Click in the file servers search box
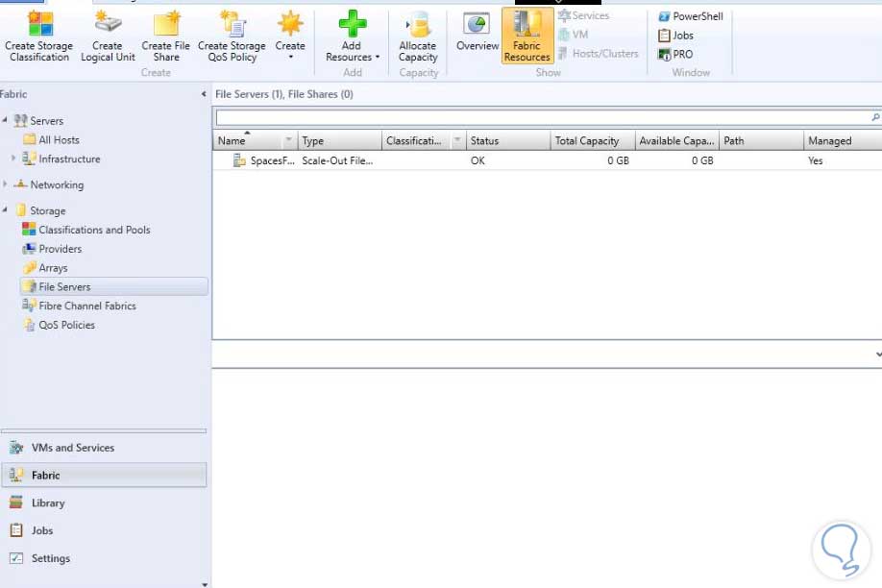Image resolution: width=882 pixels, height=588 pixels. tap(542, 117)
